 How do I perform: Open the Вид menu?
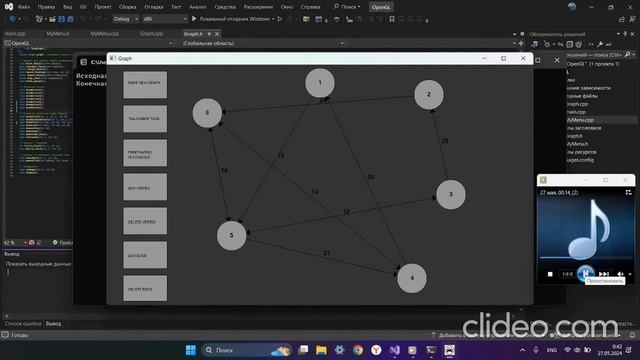[68, 7]
